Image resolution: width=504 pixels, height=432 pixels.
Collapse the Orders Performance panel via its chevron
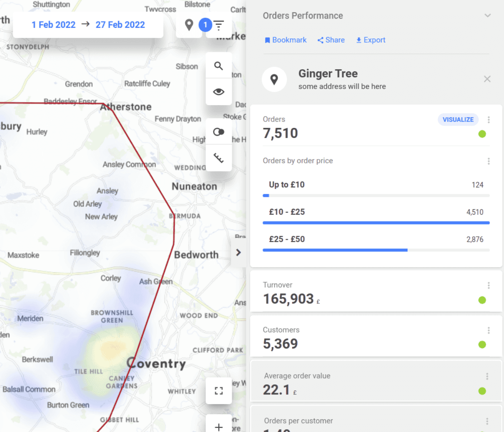point(488,15)
